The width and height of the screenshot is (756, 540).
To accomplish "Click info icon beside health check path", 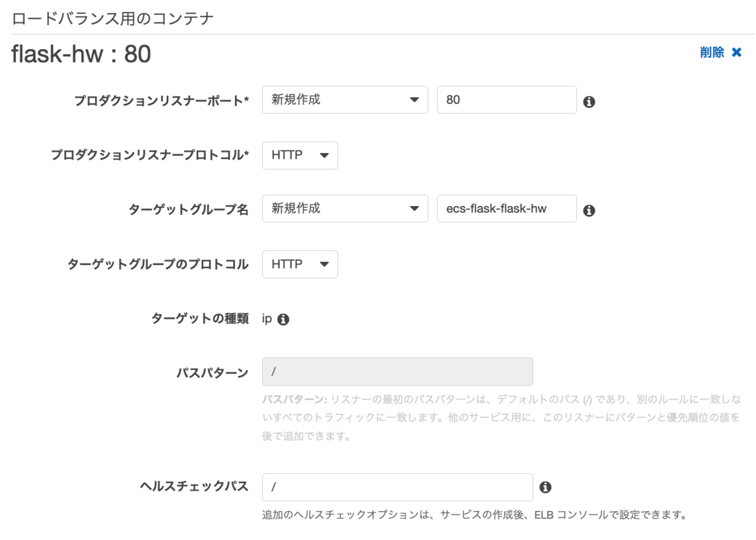I will point(546,487).
